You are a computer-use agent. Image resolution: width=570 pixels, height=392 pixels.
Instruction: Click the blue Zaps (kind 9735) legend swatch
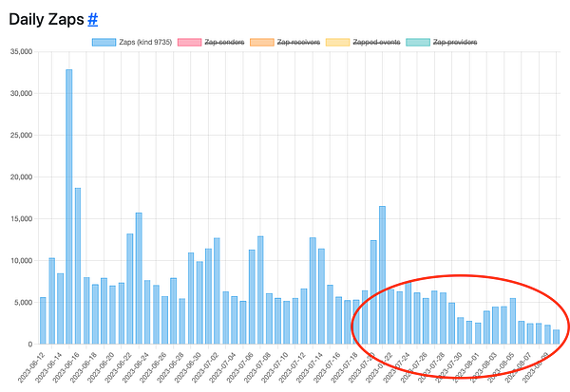pos(104,42)
